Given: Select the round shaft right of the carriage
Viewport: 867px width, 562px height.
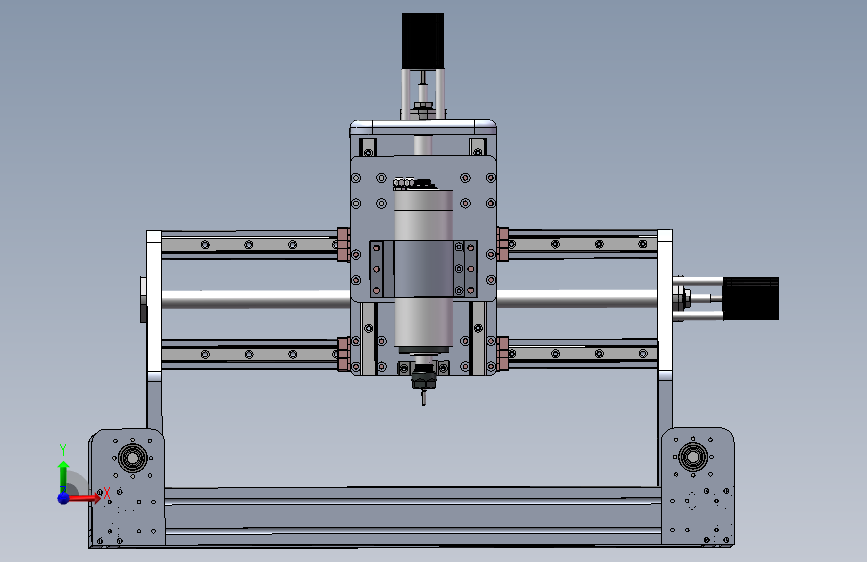Looking at the screenshot, I should coord(577,299).
